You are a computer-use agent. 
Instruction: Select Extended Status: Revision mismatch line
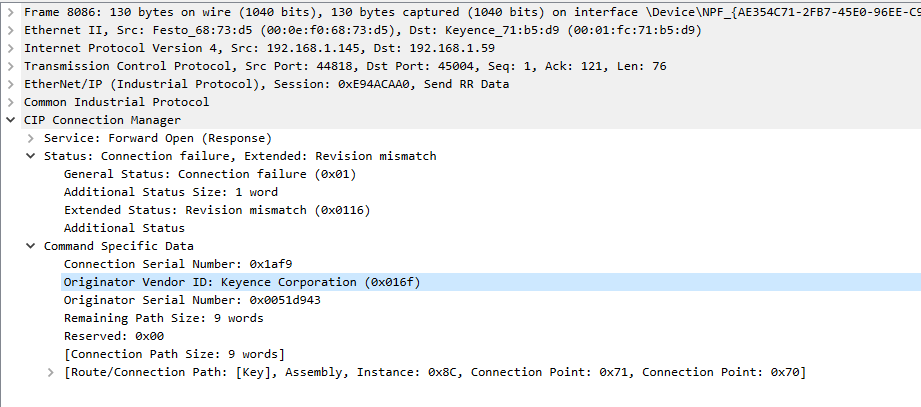pyautogui.click(x=217, y=210)
